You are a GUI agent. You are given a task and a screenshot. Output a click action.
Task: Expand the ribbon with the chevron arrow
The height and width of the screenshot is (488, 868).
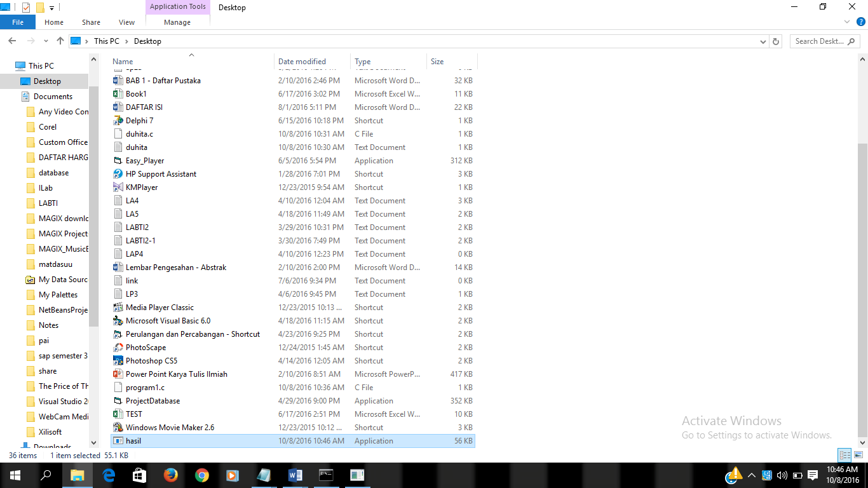tap(847, 22)
